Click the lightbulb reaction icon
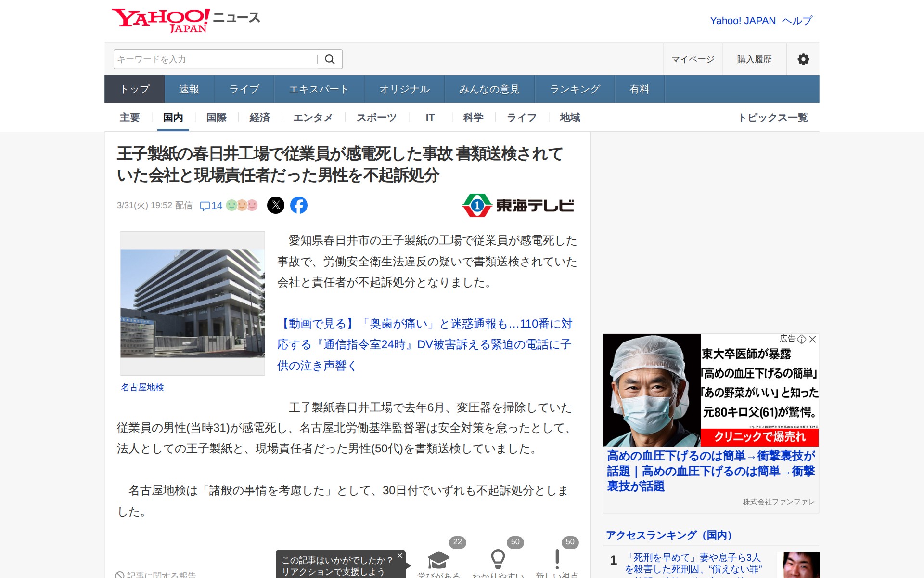The image size is (924, 578). [x=498, y=559]
